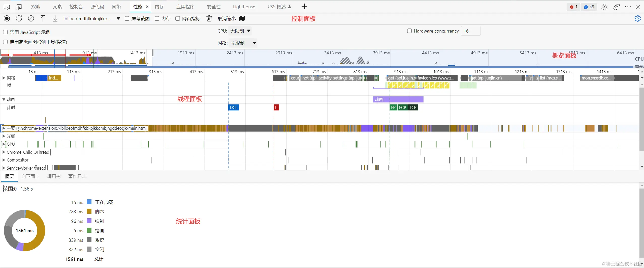The width and height of the screenshot is (644, 268).
Task: Close DevTools with the X icon
Action: 638,7
